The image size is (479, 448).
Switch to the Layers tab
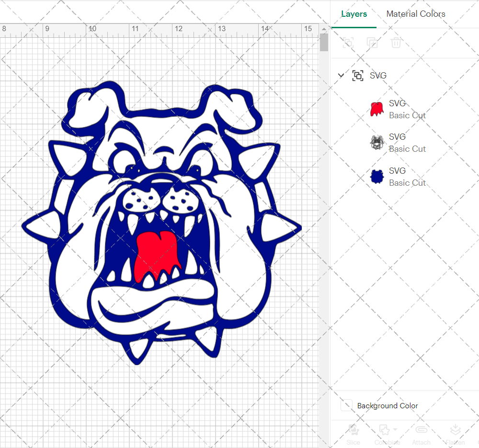pyautogui.click(x=354, y=14)
